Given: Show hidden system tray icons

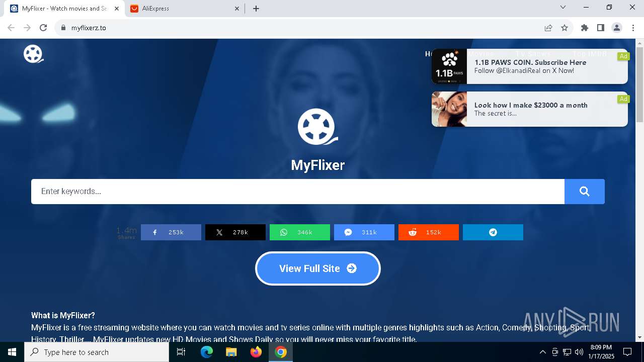Looking at the screenshot, I should pos(542,352).
